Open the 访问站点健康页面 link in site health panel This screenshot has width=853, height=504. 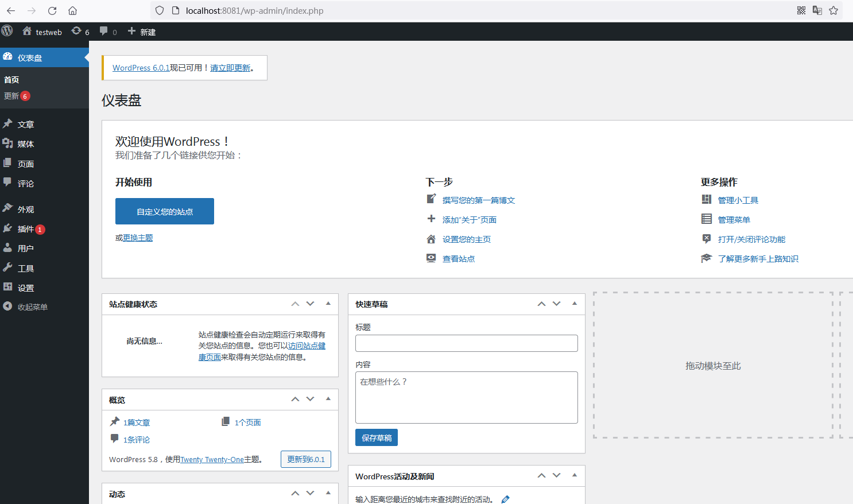click(x=307, y=346)
